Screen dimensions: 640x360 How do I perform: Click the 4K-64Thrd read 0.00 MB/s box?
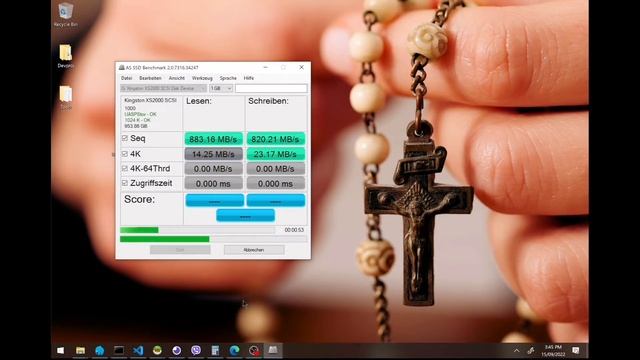click(x=213, y=169)
